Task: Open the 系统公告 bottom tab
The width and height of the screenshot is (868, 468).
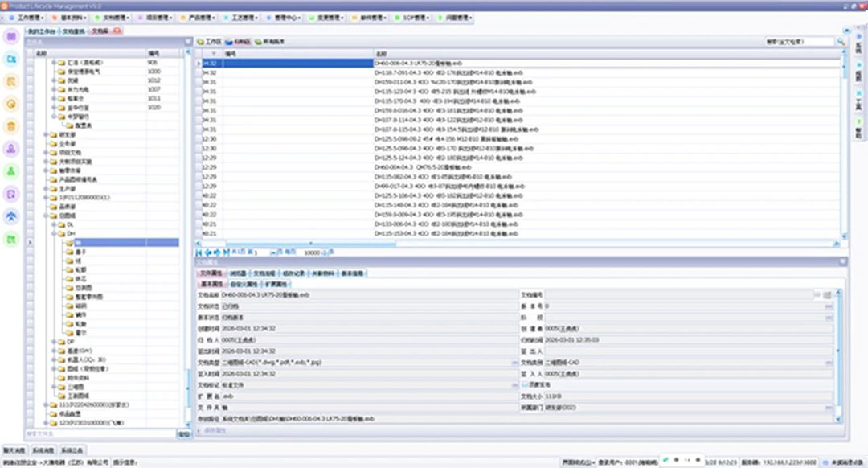Action: pos(72,450)
